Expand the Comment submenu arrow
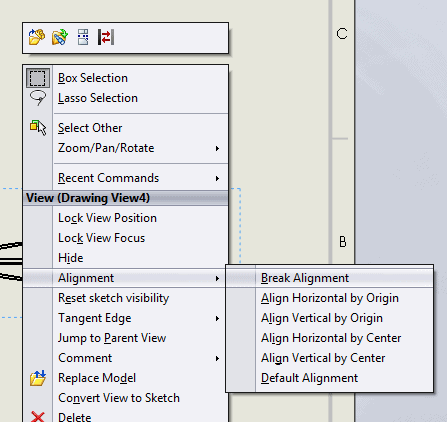This screenshot has height=422, width=447. (217, 358)
